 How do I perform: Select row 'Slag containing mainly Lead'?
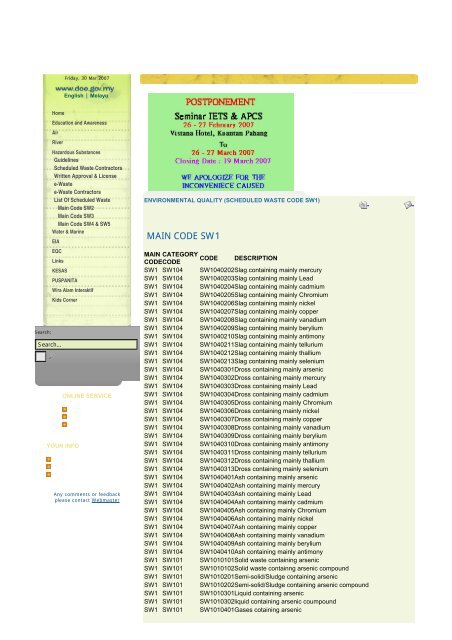(228, 278)
